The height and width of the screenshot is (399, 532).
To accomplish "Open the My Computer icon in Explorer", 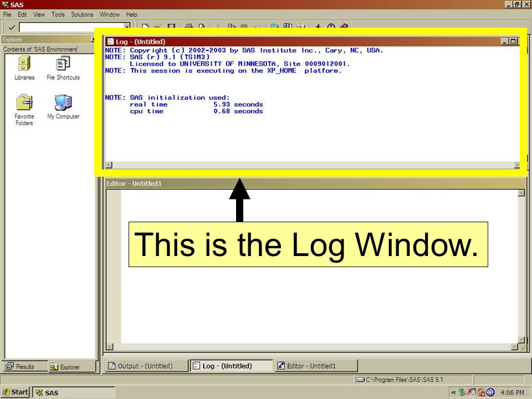I will [x=63, y=107].
